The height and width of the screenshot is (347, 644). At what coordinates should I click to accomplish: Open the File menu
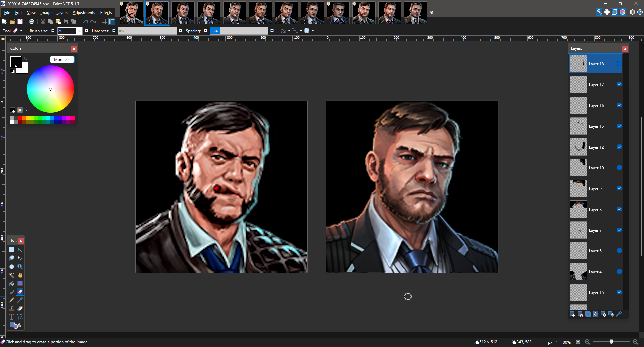coord(7,13)
